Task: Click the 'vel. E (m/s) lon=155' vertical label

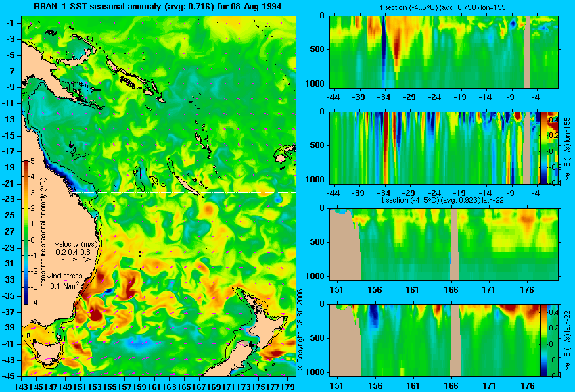Action: 567,149
